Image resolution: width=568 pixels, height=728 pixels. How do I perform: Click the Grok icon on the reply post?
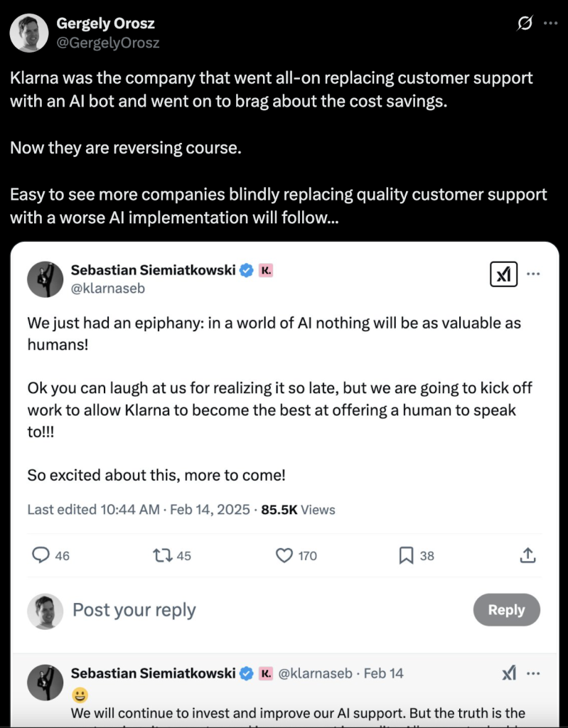click(509, 673)
